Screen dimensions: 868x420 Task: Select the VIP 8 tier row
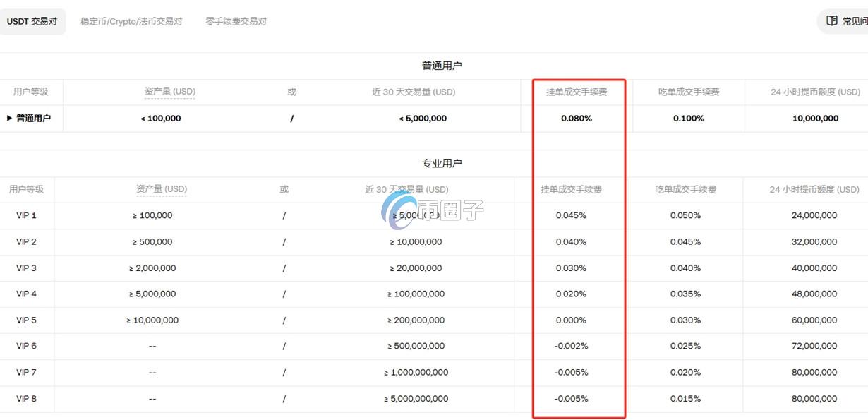click(27, 398)
